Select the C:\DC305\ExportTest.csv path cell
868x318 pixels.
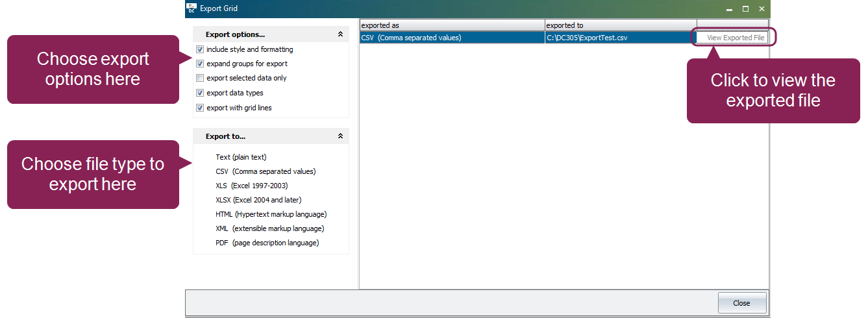[x=620, y=38]
